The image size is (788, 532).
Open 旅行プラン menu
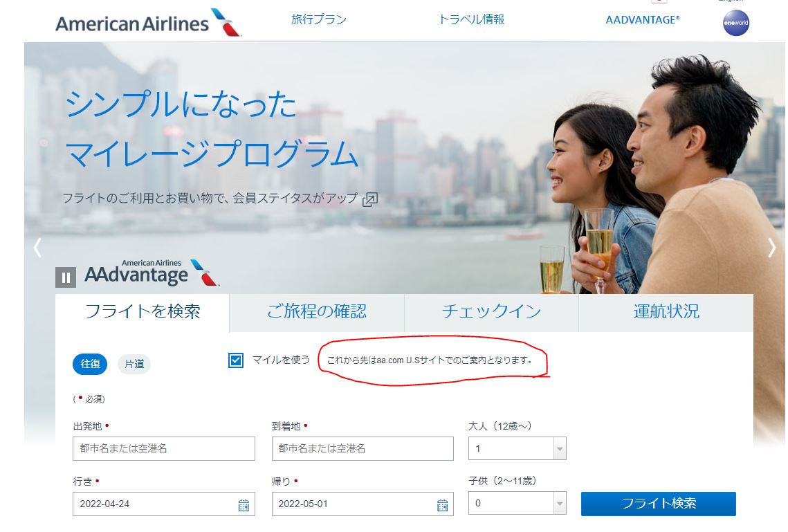[x=319, y=19]
